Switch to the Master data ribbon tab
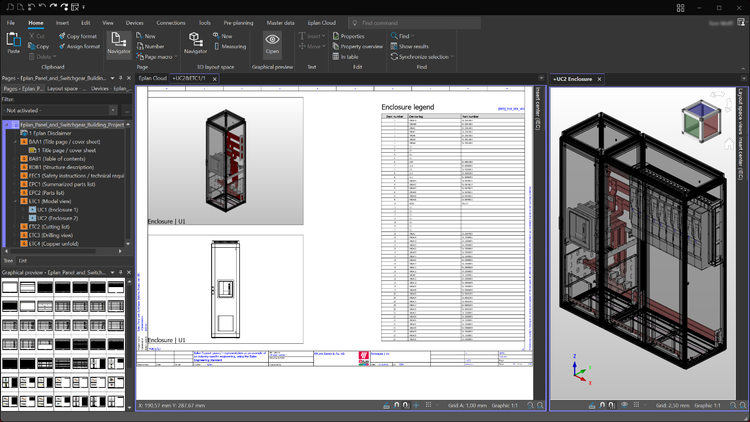The height and width of the screenshot is (422, 750). point(280,23)
